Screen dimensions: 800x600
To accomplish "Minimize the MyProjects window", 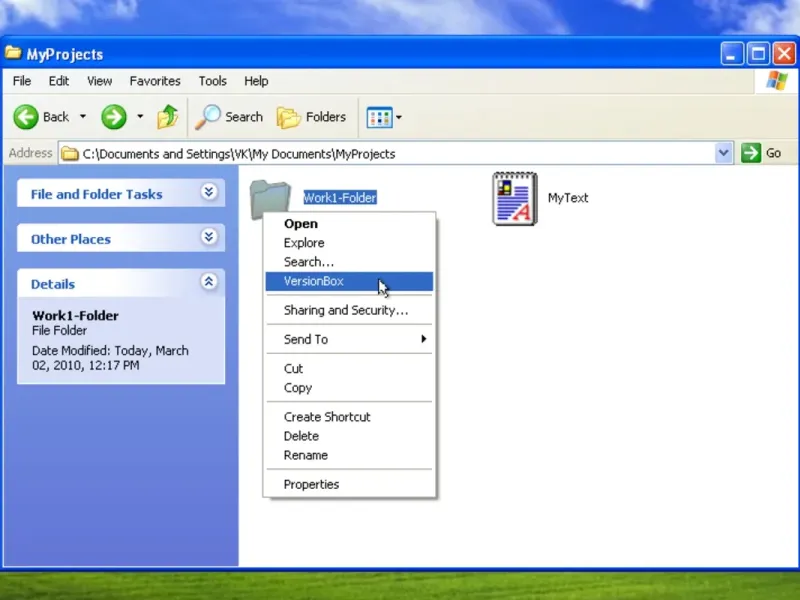I will coord(732,53).
